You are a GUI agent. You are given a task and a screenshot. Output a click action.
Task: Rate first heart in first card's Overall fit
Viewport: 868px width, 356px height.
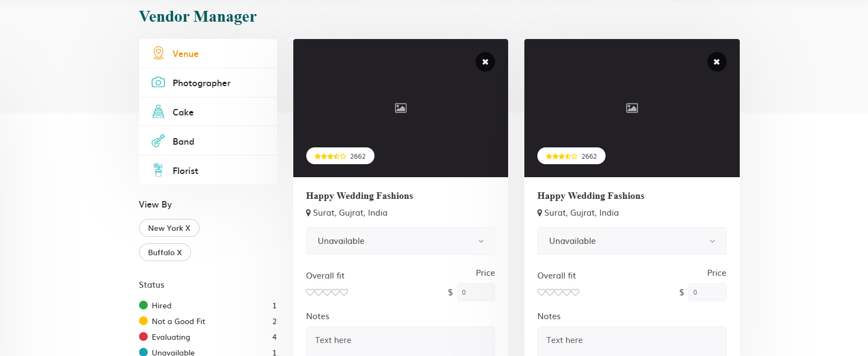click(310, 292)
